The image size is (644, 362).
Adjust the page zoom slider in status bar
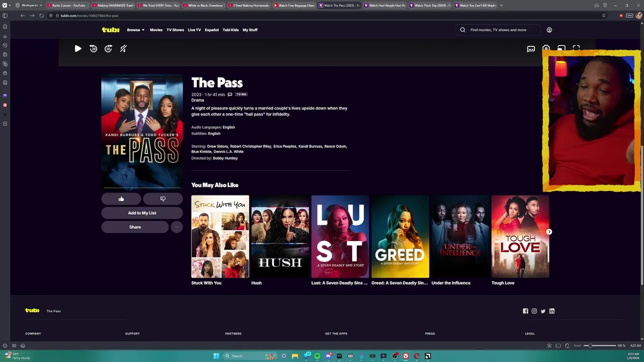[600, 345]
